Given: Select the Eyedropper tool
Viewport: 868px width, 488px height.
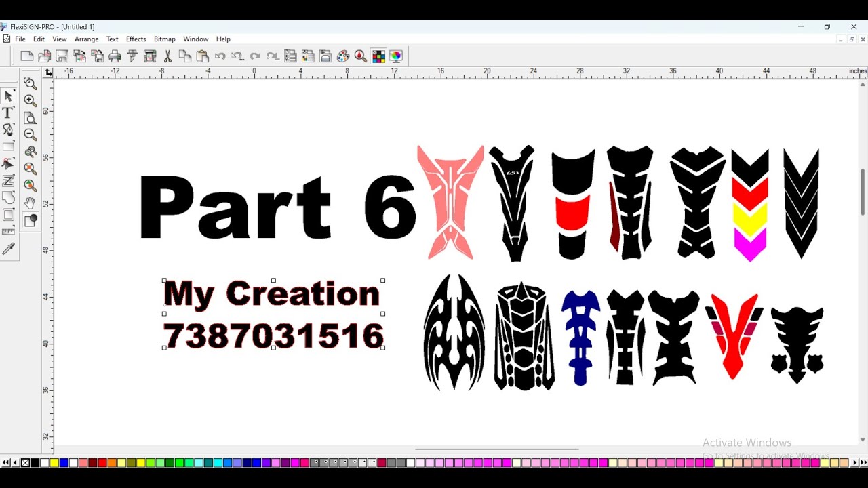Looking at the screenshot, I should click(x=9, y=249).
